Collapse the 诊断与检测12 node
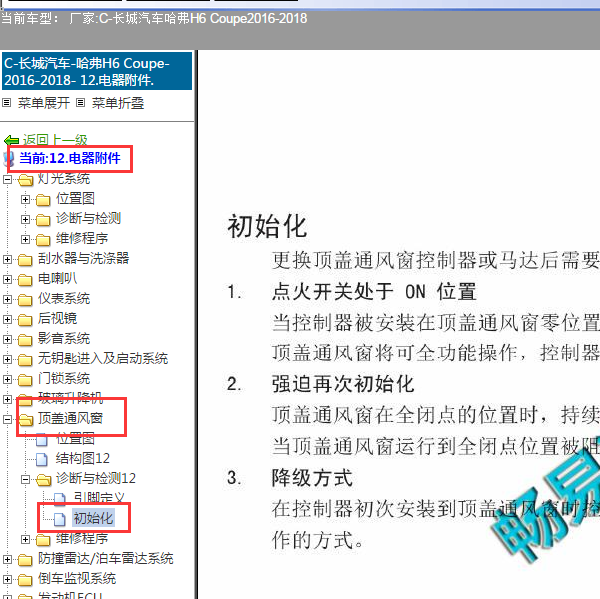This screenshot has width=600, height=599. (25, 479)
